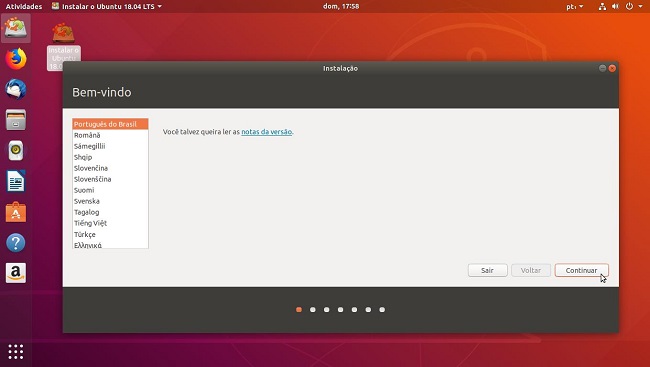Select Português do Brasil language
This screenshot has width=650, height=367.
coord(110,124)
